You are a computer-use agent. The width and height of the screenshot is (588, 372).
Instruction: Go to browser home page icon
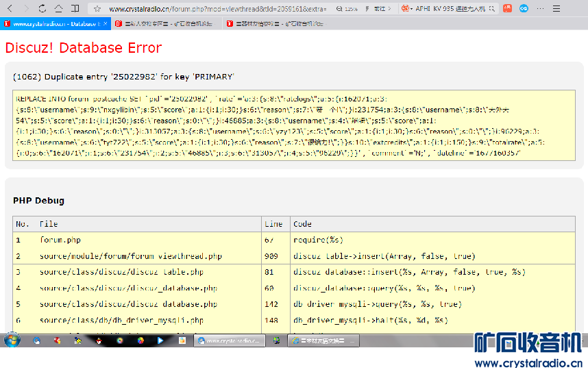point(59,9)
